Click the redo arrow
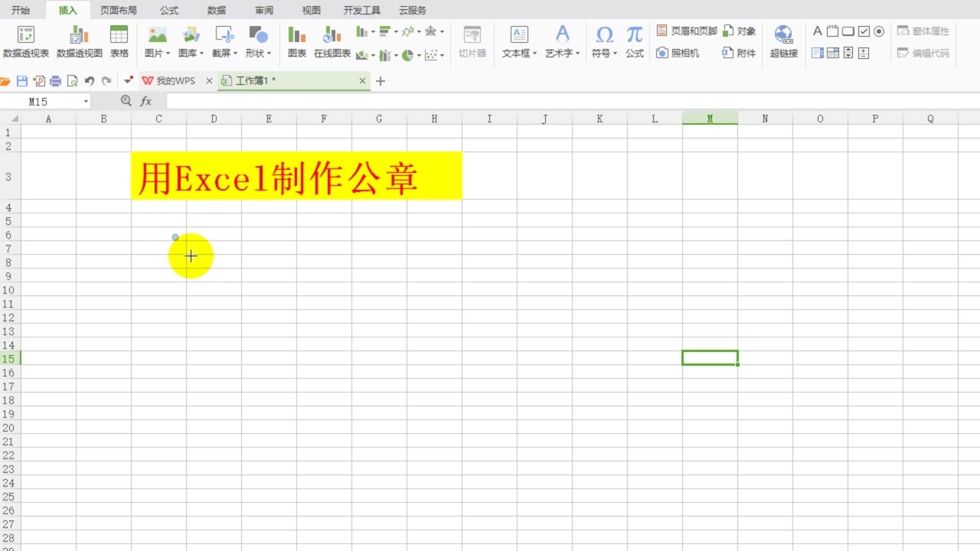This screenshot has width=980, height=551. [106, 81]
